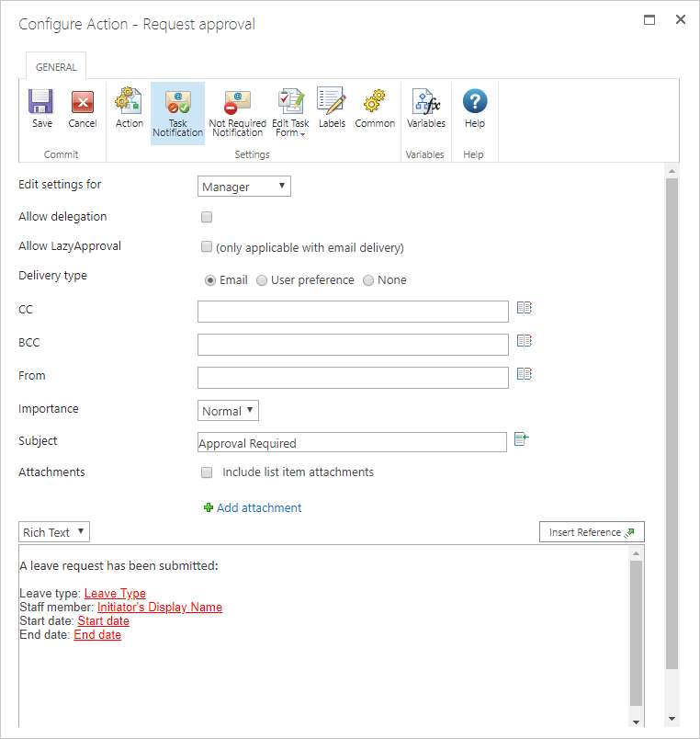Screen dimensions: 700x739
Task: Close the Configure Action dialog
Action: tap(680, 19)
